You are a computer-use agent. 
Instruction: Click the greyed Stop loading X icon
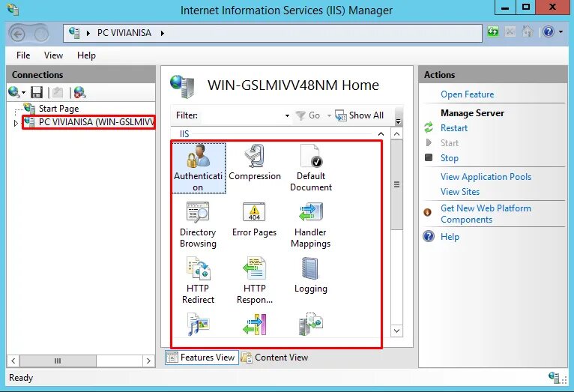click(x=510, y=32)
